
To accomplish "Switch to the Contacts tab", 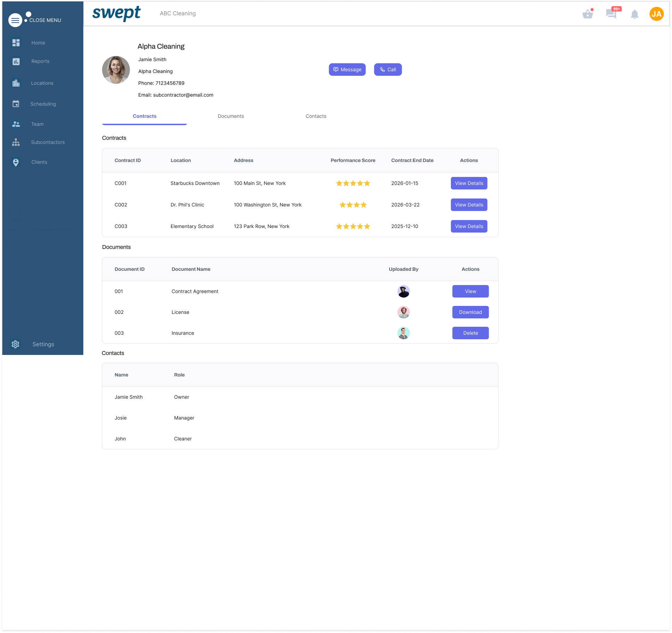I will pos(316,116).
